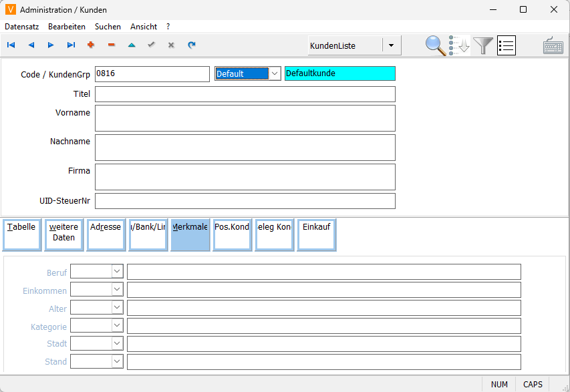Click the refresh record icon
Screen dimensions: 570x392
191,45
